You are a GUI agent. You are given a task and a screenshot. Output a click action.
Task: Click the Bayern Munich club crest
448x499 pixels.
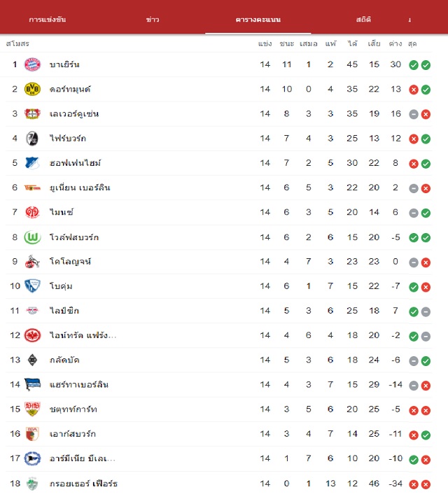click(32, 64)
